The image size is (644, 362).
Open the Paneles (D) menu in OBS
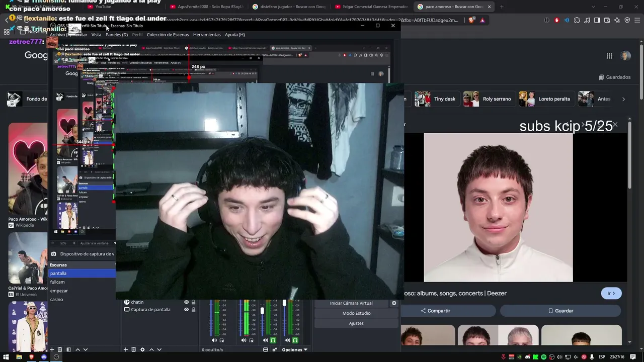[117, 35]
